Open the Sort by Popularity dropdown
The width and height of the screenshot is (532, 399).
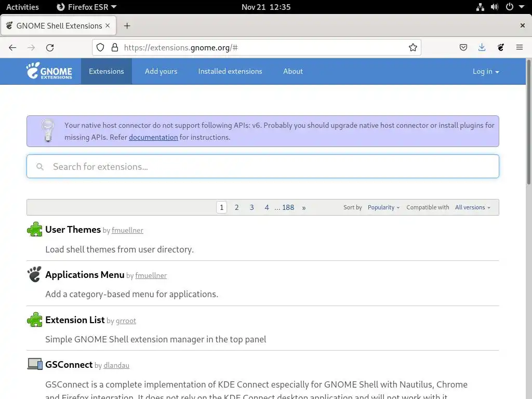383,207
